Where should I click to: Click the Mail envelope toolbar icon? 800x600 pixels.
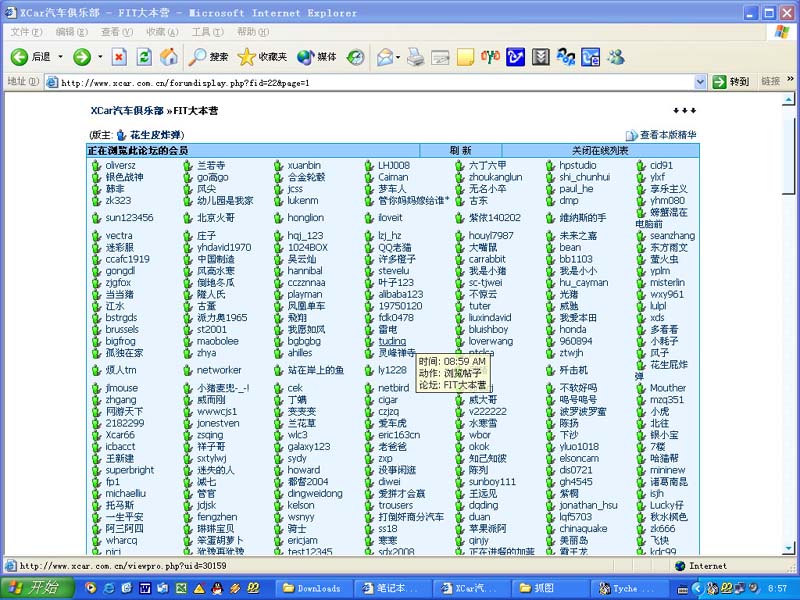pyautogui.click(x=385, y=57)
